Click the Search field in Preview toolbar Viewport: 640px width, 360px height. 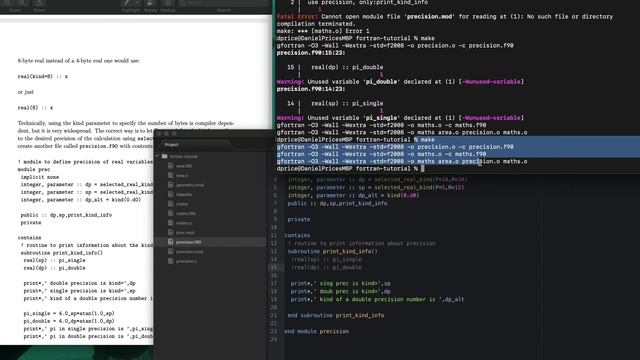pyautogui.click(x=224, y=3)
